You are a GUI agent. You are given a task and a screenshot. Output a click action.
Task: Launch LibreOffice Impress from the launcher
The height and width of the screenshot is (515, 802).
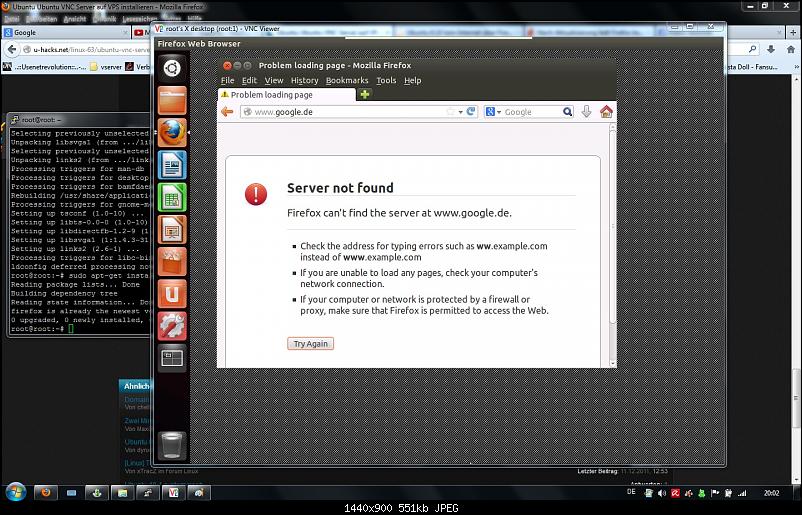point(172,229)
